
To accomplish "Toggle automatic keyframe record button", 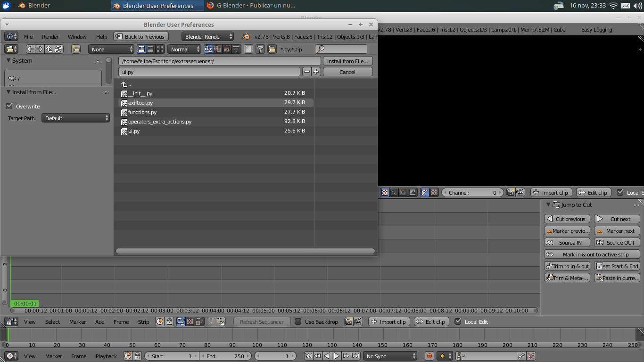I will [x=429, y=356].
